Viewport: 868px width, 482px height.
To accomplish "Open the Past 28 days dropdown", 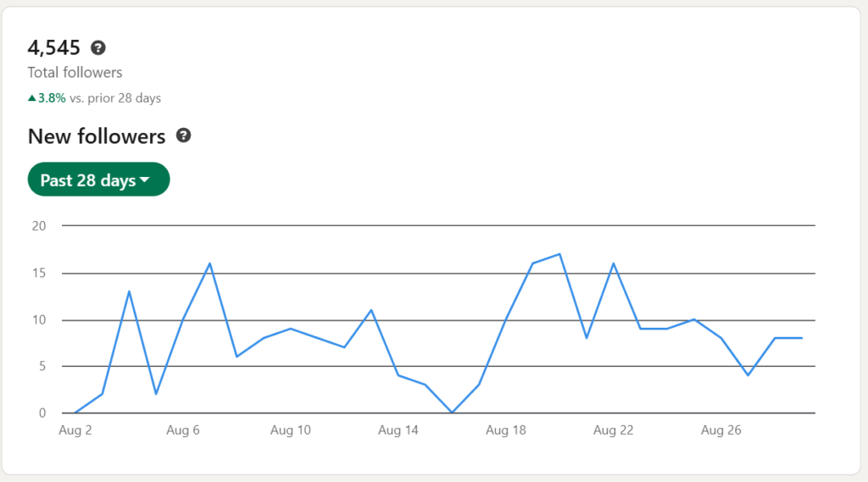I will click(x=98, y=180).
